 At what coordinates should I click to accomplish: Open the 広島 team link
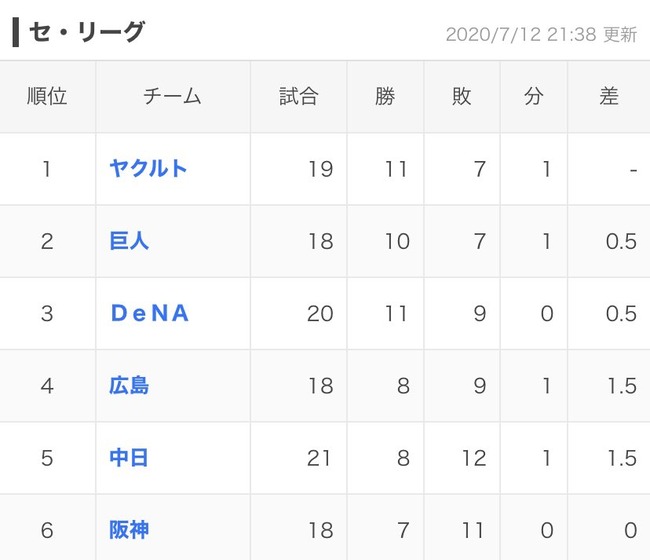129,385
